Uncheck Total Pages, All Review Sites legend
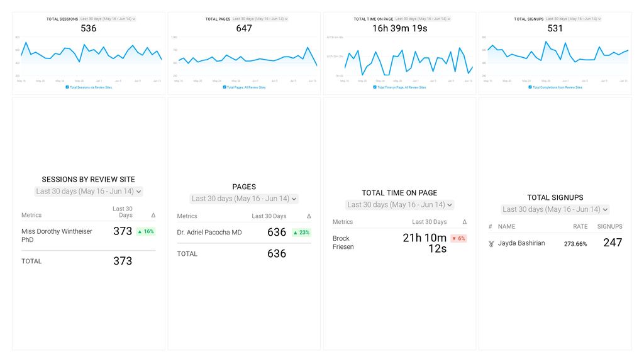Screen dimensions: 644x362 pyautogui.click(x=225, y=87)
